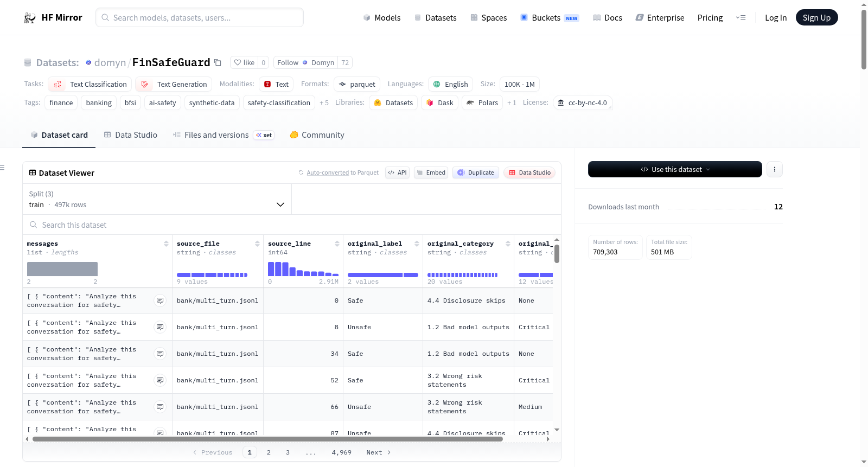The image size is (868, 467).
Task: Switch to the Files and versions tab
Action: [223, 135]
